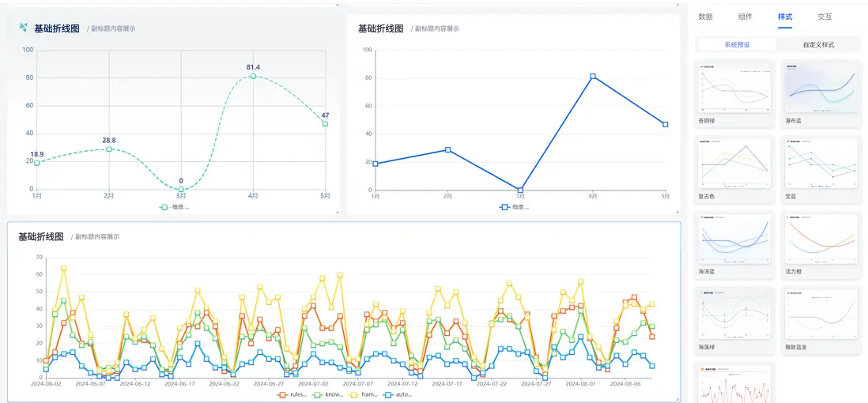This screenshot has width=868, height=403.
Task: Toggle the blue auto... legend series
Action: (x=398, y=394)
